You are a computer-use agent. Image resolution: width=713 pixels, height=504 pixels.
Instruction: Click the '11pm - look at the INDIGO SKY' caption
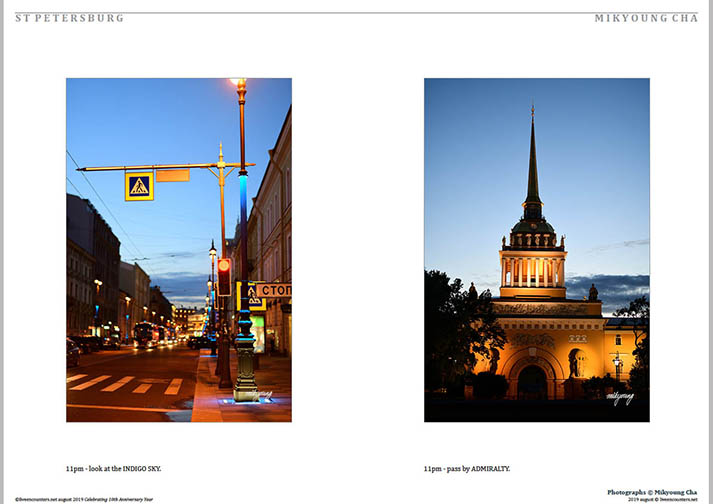tap(113, 468)
